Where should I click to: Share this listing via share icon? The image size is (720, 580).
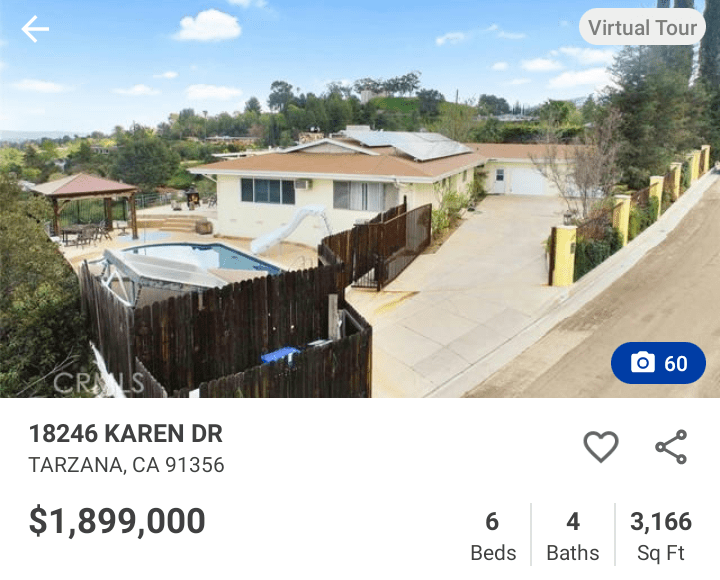pos(671,446)
